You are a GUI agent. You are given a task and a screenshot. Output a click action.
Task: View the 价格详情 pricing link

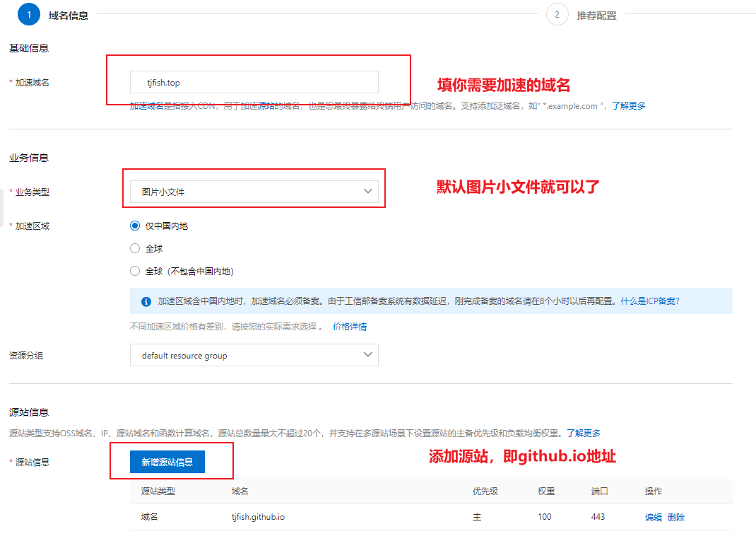click(350, 327)
